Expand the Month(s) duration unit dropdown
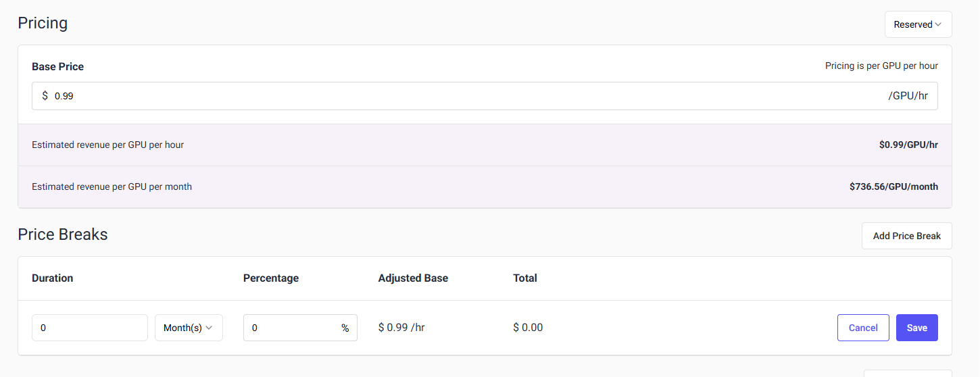The image size is (980, 377). (x=189, y=328)
